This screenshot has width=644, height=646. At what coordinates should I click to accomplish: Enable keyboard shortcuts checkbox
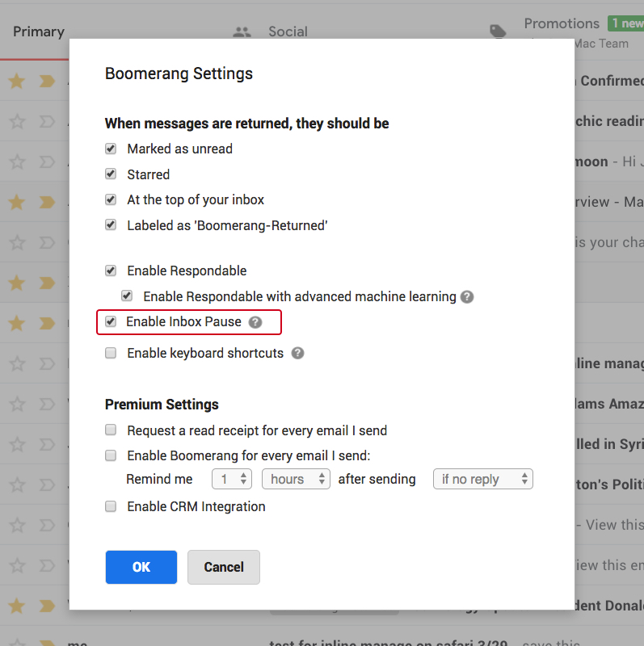[111, 353]
